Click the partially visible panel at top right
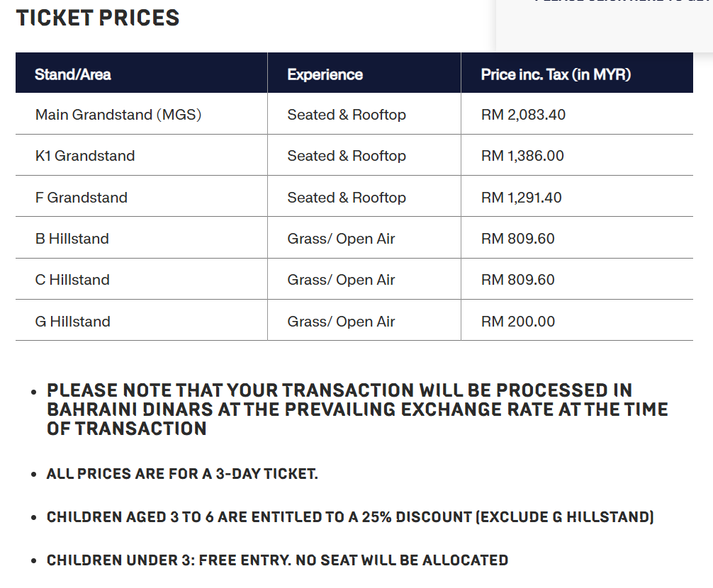 click(x=605, y=25)
